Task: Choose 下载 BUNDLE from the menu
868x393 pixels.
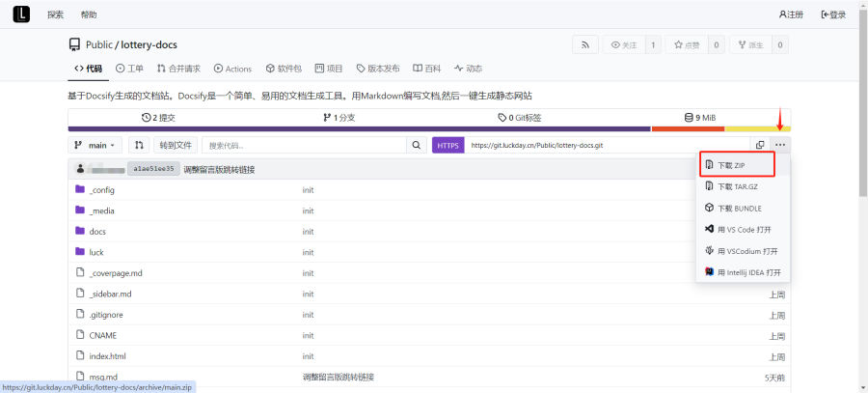Action: (x=743, y=209)
